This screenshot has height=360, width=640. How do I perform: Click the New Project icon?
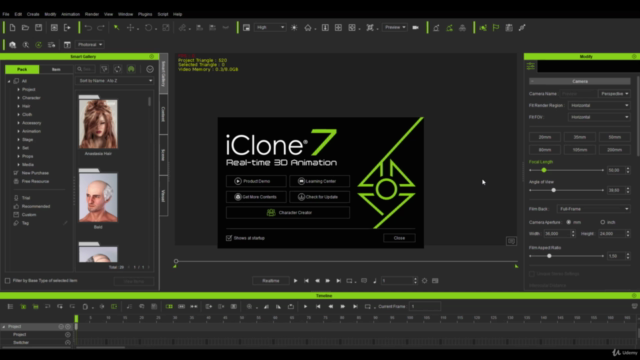coord(12,28)
